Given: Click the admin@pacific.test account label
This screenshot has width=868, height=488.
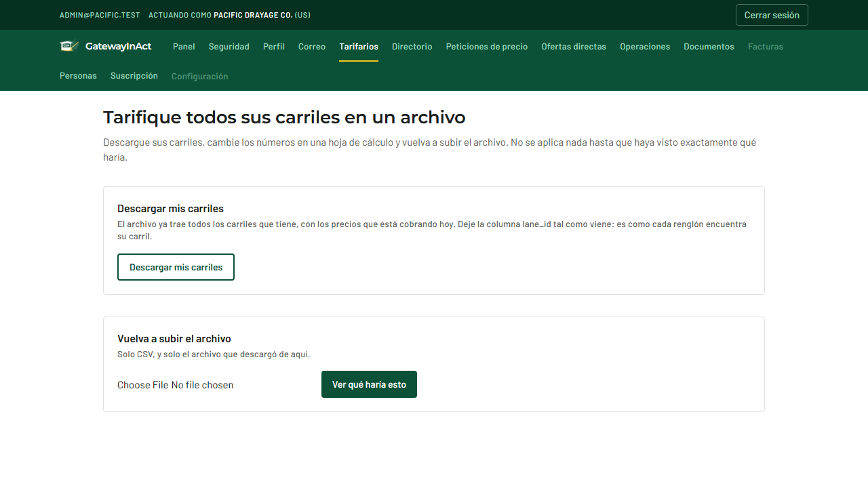Looking at the screenshot, I should (100, 15).
